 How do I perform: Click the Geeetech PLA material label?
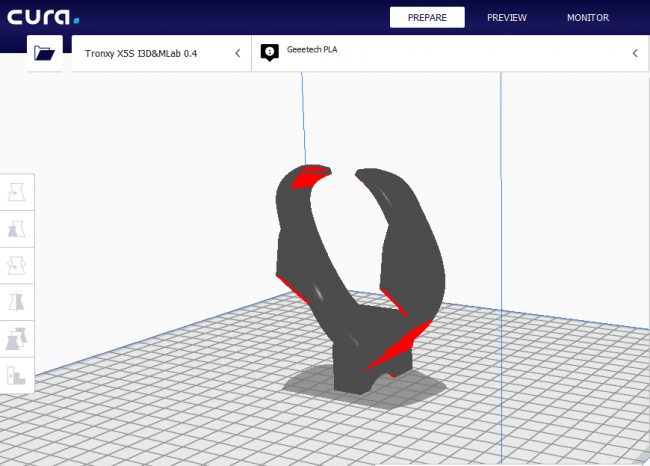tap(315, 49)
